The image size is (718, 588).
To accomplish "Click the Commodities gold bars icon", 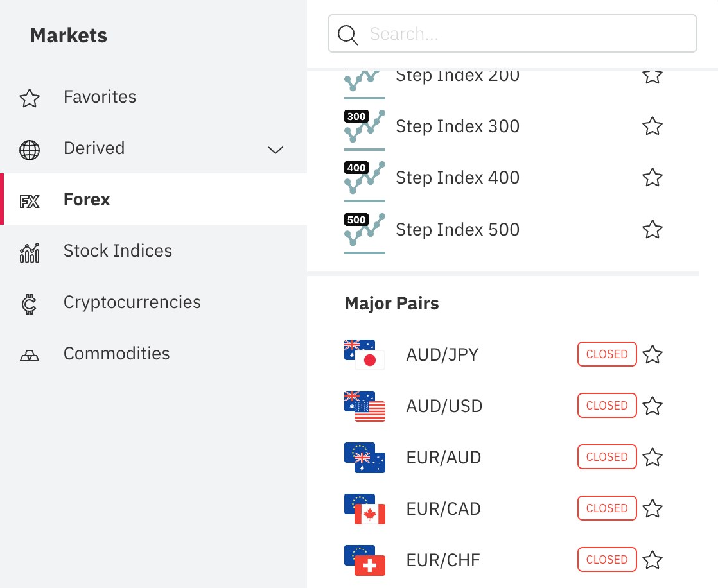I will (x=30, y=354).
